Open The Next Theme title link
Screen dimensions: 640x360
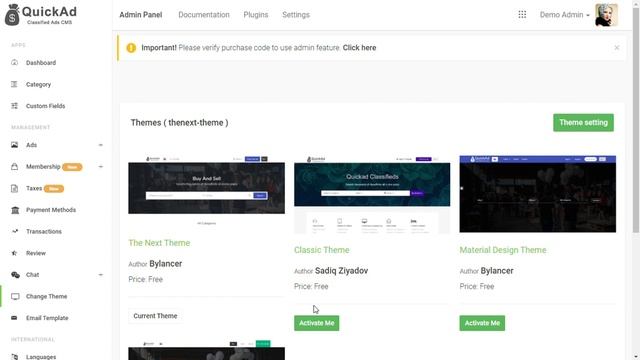click(x=159, y=243)
